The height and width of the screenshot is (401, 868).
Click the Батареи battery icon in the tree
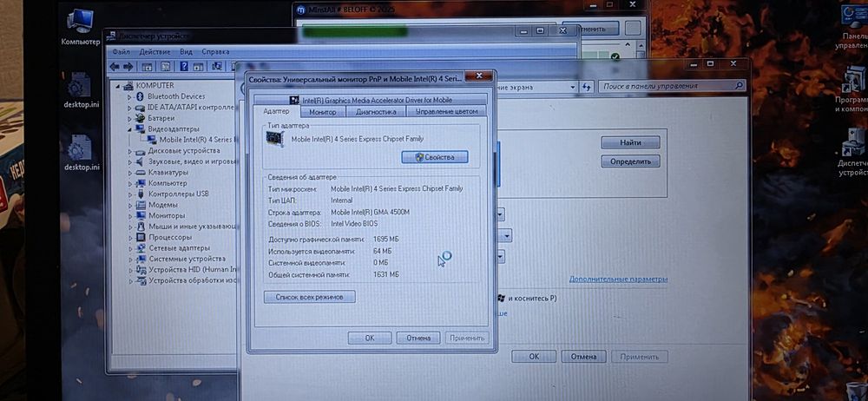click(x=140, y=118)
